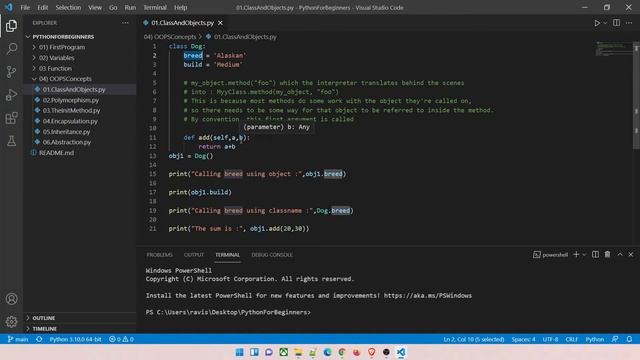Close the terminal panel
The image size is (640, 360).
coord(631,254)
